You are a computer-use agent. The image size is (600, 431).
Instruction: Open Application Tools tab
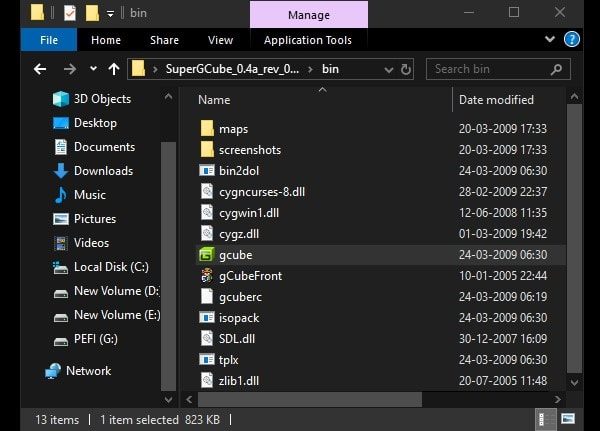coord(308,40)
